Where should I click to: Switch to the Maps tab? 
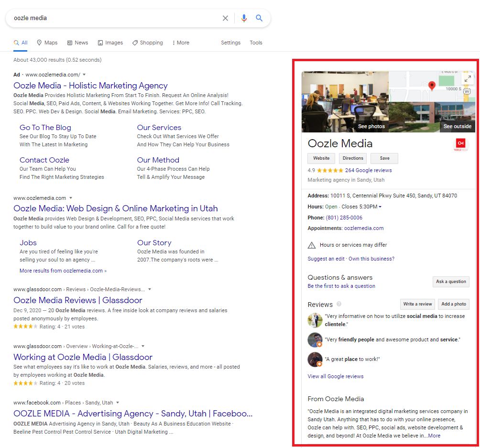(47, 43)
